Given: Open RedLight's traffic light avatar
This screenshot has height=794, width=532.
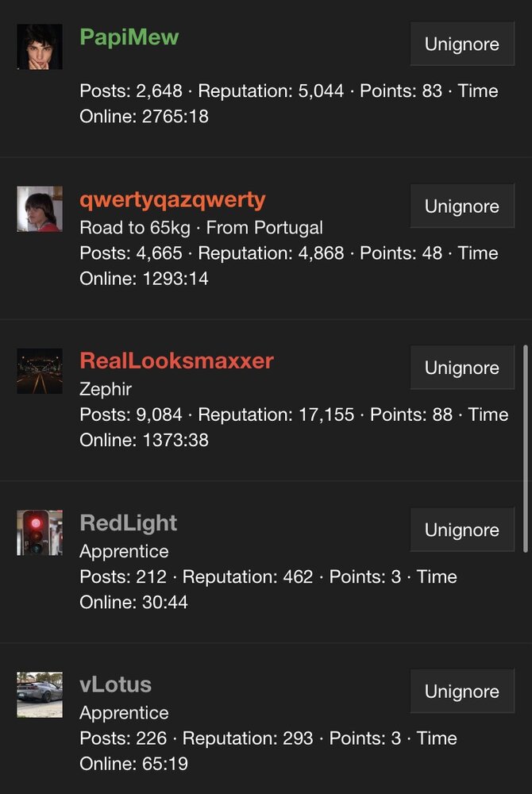Looking at the screenshot, I should pyautogui.click(x=40, y=533).
